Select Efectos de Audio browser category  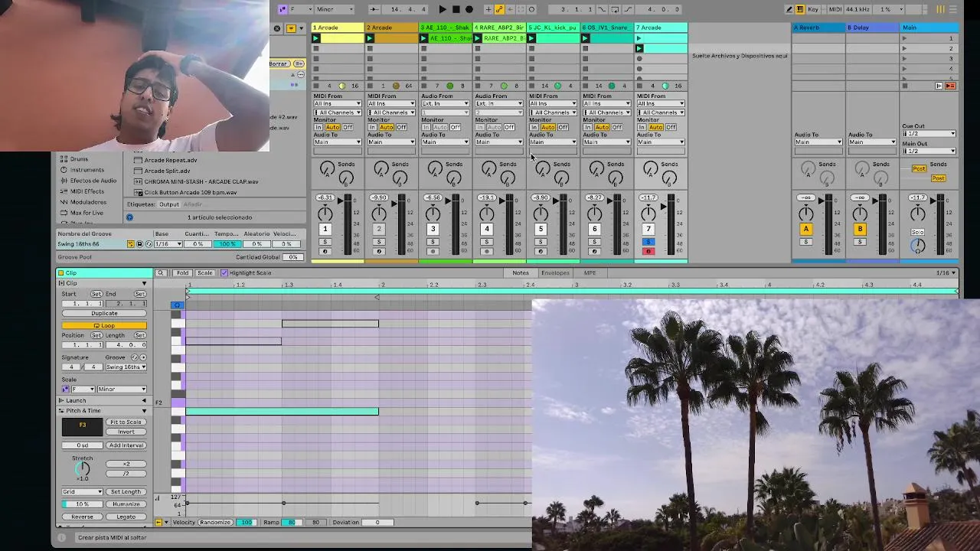tap(93, 181)
